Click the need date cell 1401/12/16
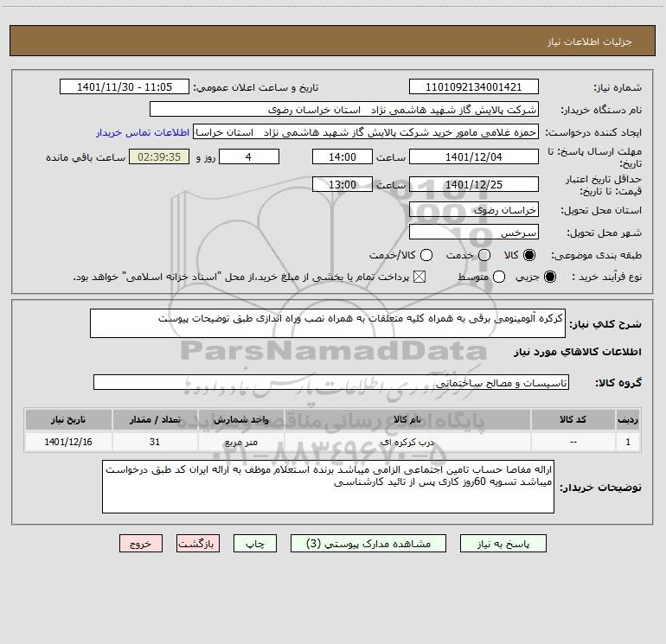This screenshot has height=644, width=666. [x=68, y=442]
